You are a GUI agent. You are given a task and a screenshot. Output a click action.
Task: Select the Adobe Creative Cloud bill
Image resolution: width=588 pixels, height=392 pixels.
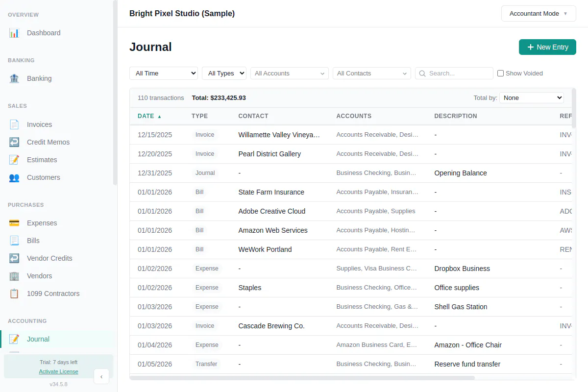coord(351,211)
